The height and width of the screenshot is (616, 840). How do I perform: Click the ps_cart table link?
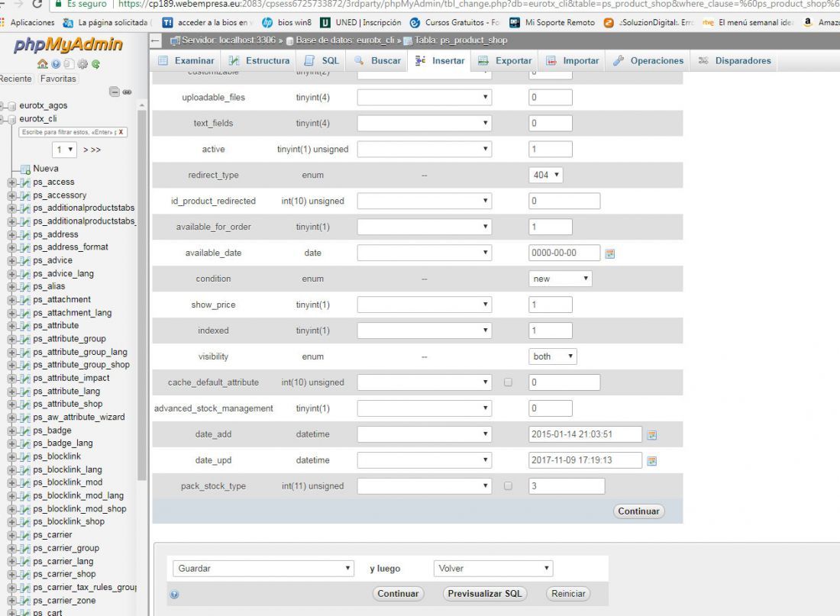pos(47,612)
